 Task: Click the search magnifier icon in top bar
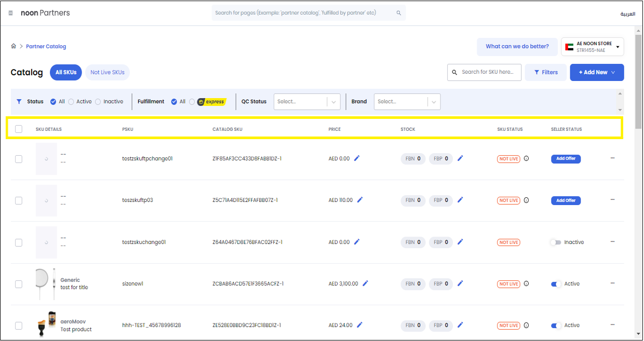pos(398,13)
